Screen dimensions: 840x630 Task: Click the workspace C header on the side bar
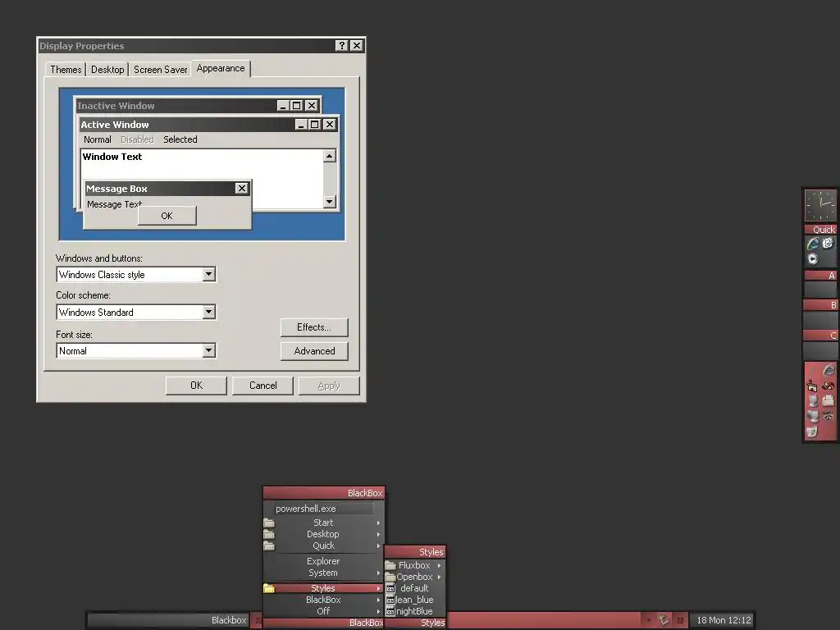point(820,336)
